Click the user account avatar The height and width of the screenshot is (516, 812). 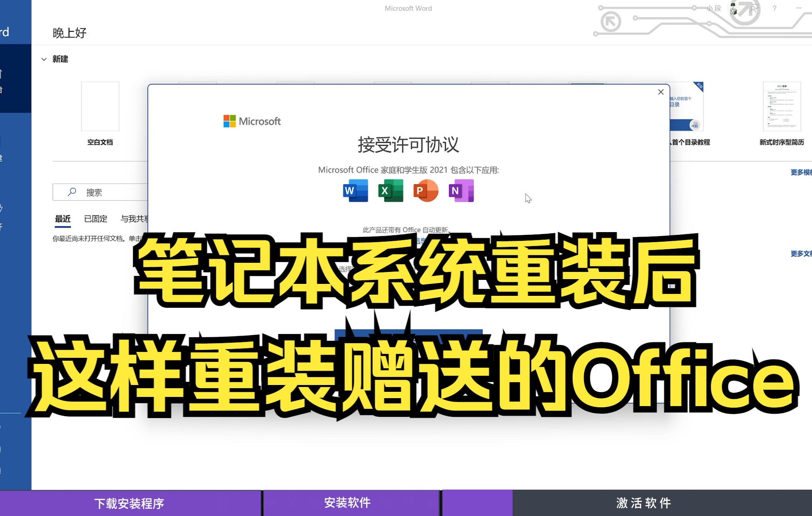[734, 8]
